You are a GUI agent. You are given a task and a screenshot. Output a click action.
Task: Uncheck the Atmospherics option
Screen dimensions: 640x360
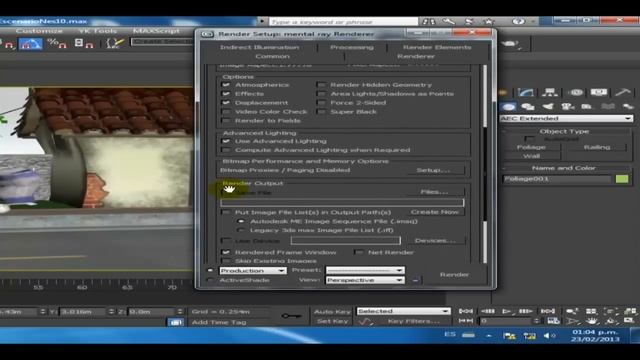[226, 85]
